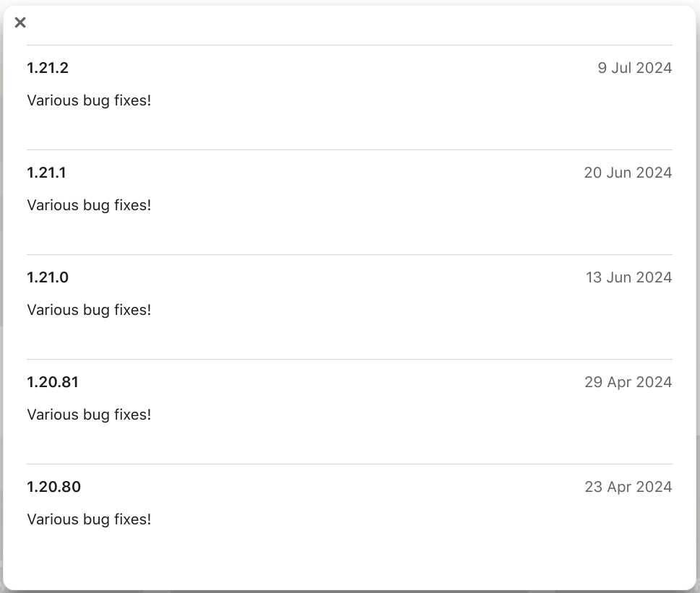700x593 pixels.
Task: Click bug fixes note under 1.21.1
Action: point(89,205)
